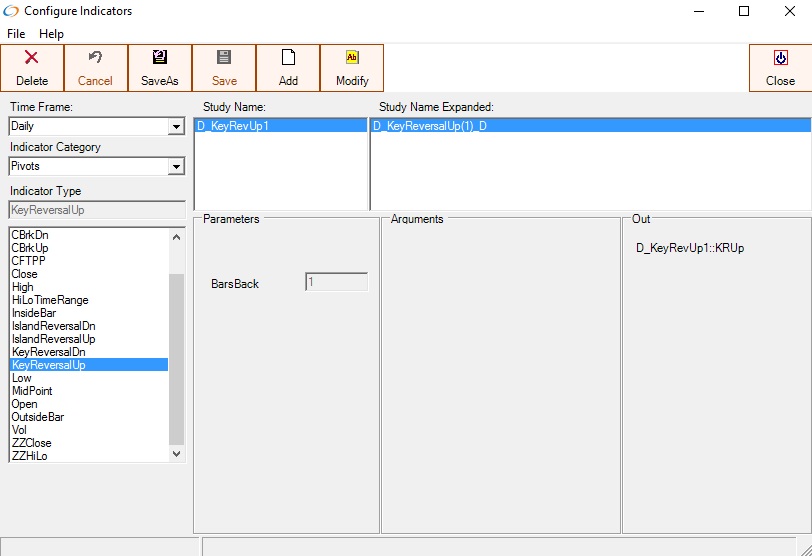The height and width of the screenshot is (556, 812).
Task: Open the File menu
Action: 16,34
